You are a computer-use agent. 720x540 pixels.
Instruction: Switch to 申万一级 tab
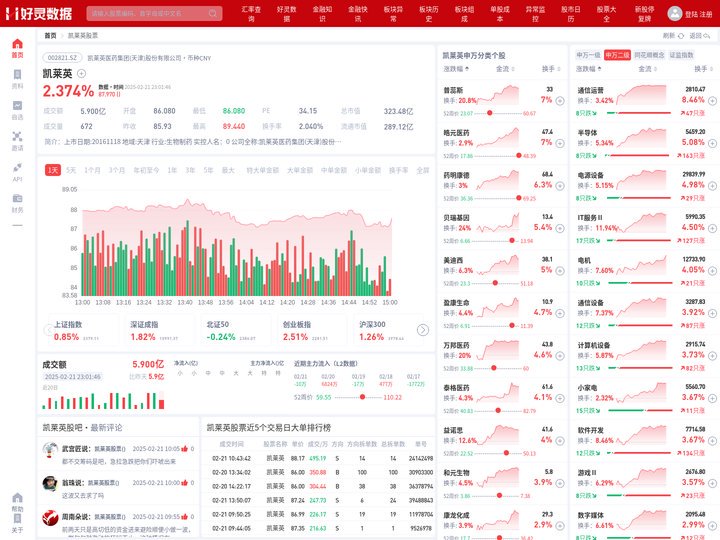click(588, 55)
